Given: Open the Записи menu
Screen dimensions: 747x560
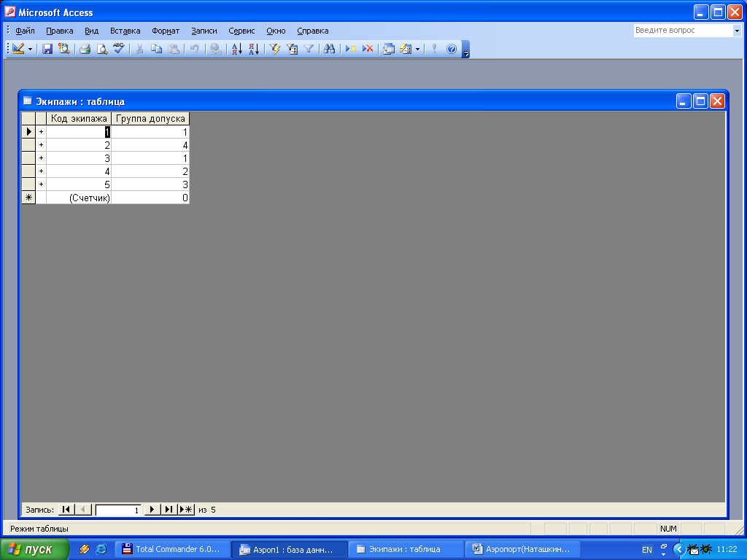Looking at the screenshot, I should (x=204, y=31).
